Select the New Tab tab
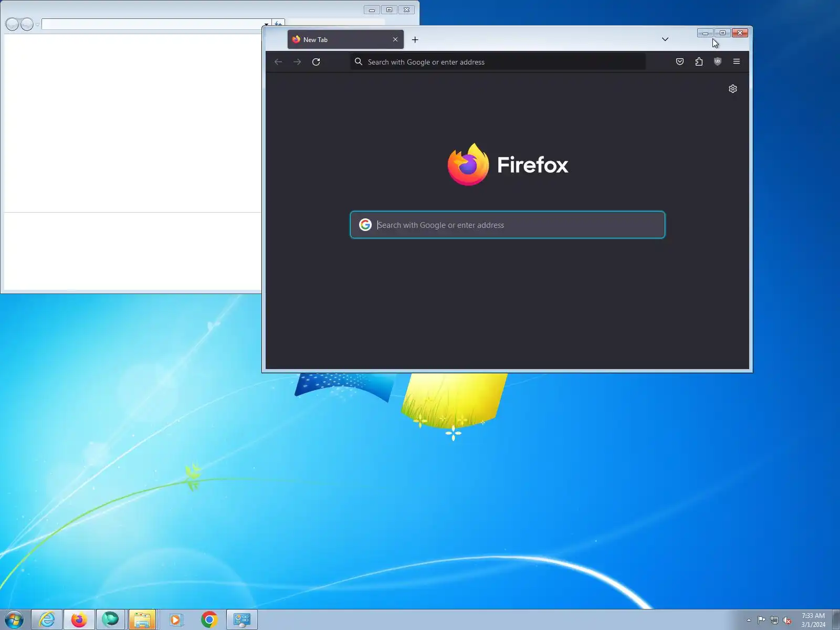This screenshot has height=630, width=840. pos(345,39)
